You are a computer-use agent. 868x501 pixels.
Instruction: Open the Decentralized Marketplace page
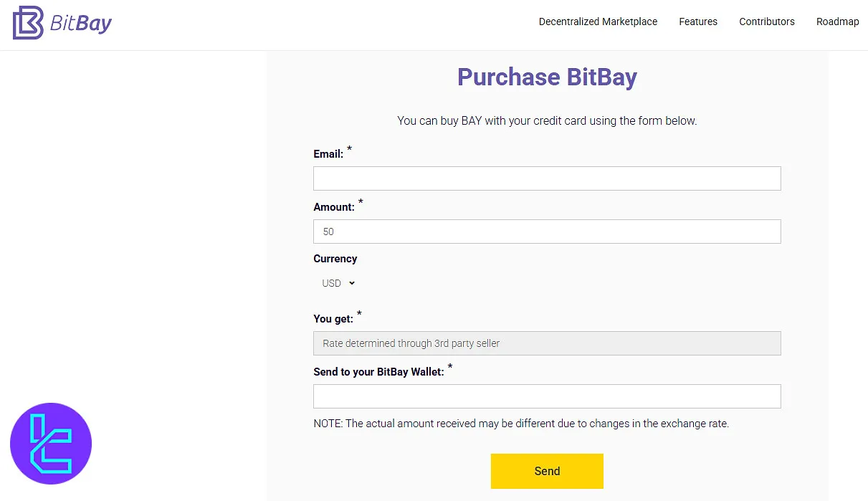click(x=598, y=22)
